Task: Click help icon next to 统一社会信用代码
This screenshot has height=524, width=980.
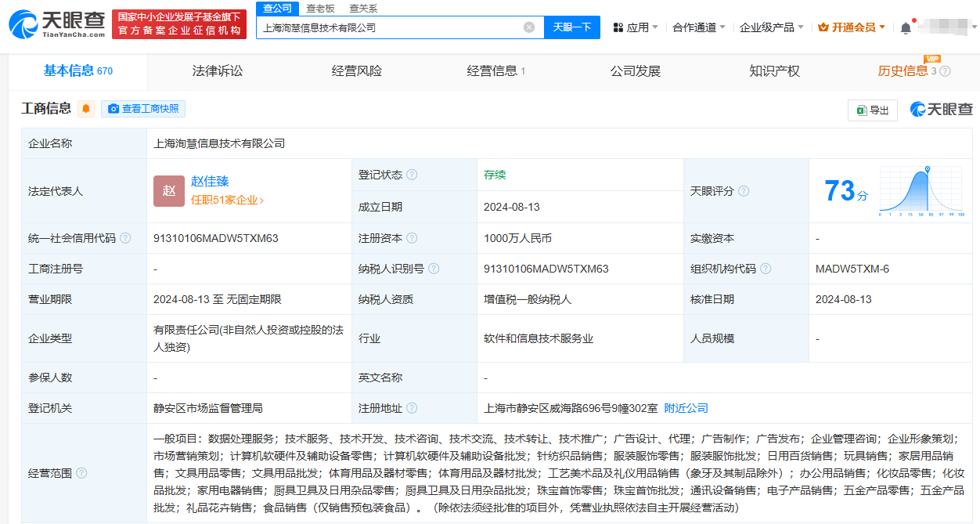Action: click(x=125, y=238)
